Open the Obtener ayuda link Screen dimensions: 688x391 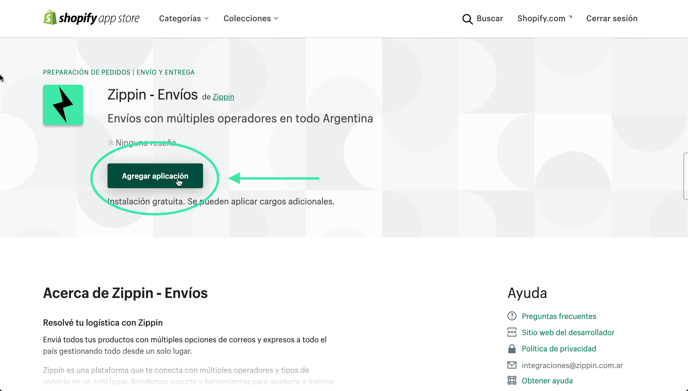point(547,380)
